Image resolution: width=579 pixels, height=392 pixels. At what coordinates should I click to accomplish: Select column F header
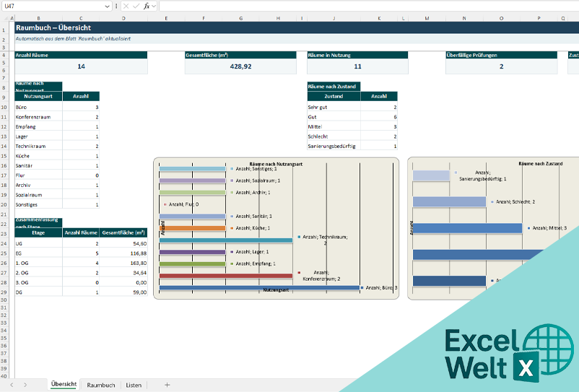[204, 18]
